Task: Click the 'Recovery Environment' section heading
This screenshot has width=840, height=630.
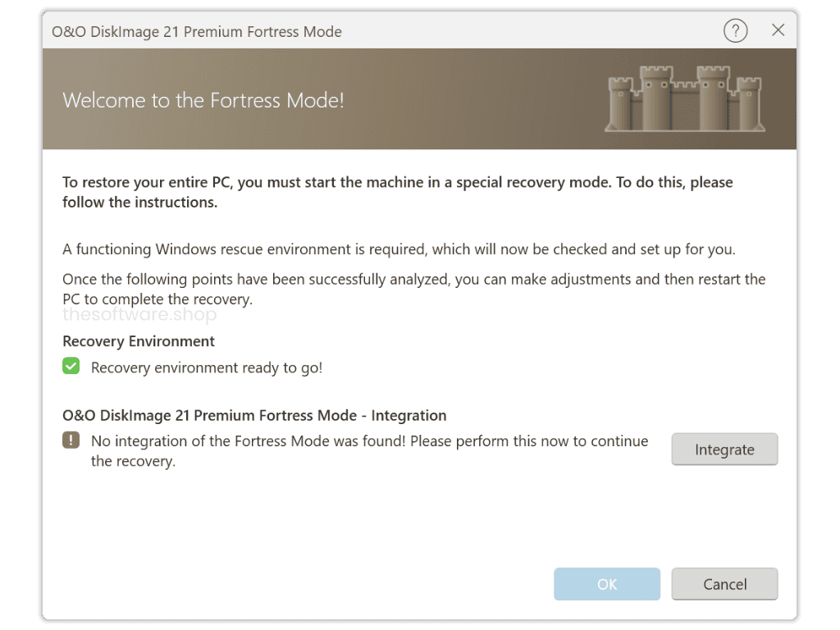Action: click(138, 341)
